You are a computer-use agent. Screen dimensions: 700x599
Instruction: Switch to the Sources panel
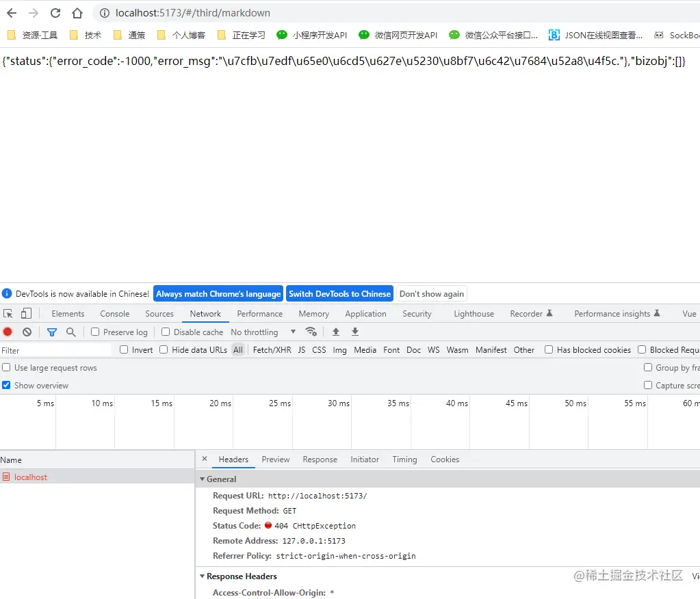[159, 314]
